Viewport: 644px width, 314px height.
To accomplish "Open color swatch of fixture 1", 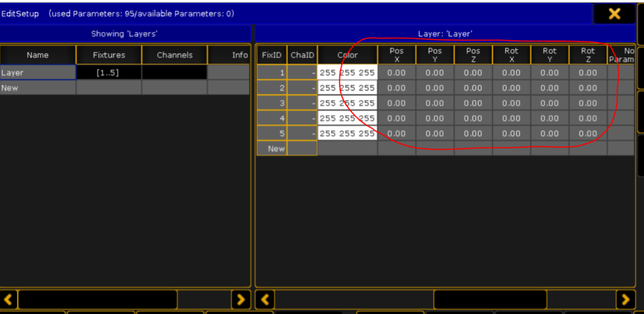I will (347, 73).
